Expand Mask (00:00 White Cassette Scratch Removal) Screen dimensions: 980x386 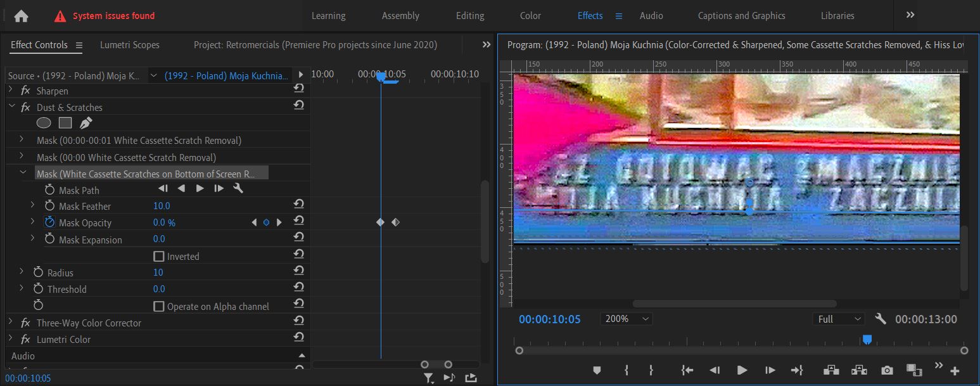coord(22,157)
